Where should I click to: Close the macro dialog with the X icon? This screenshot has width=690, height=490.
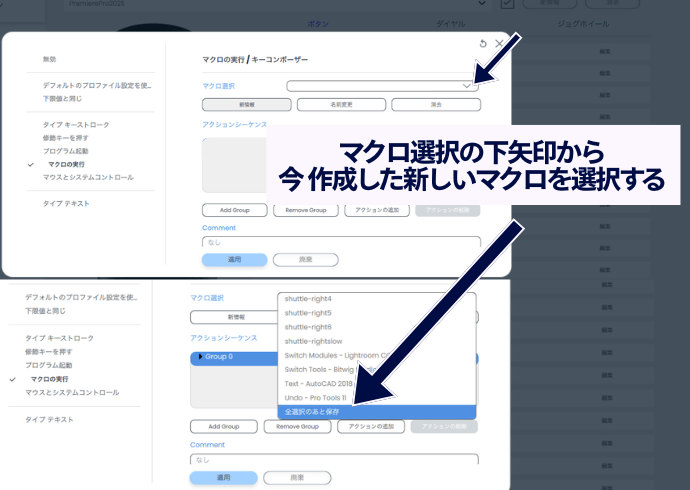499,44
